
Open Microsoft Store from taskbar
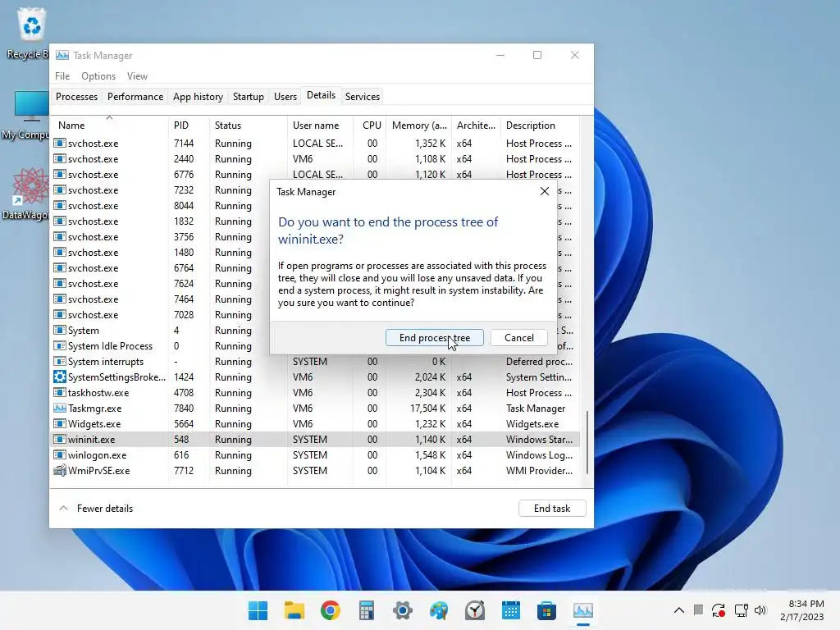pos(547,610)
